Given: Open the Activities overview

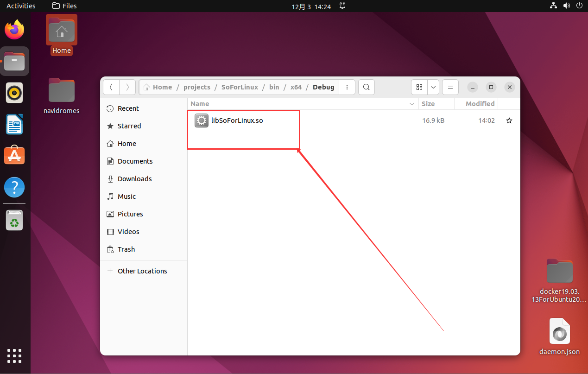Looking at the screenshot, I should pos(21,6).
